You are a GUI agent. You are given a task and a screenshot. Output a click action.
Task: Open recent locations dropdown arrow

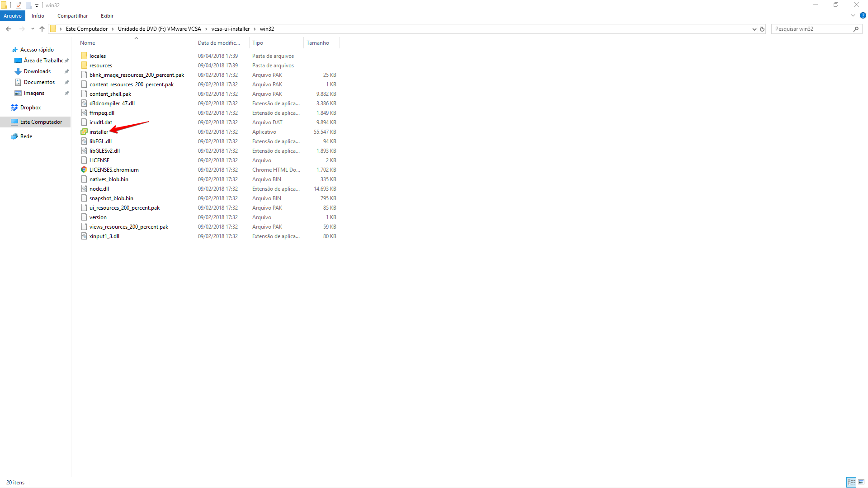(x=33, y=29)
